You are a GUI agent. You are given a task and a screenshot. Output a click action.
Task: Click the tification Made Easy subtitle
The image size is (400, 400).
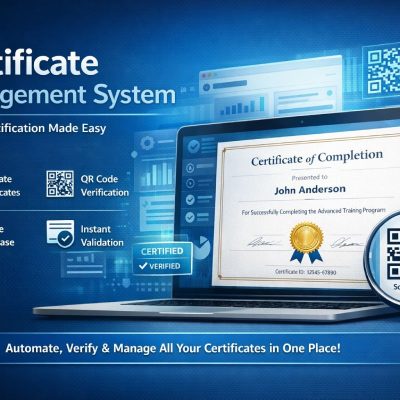[53, 128]
